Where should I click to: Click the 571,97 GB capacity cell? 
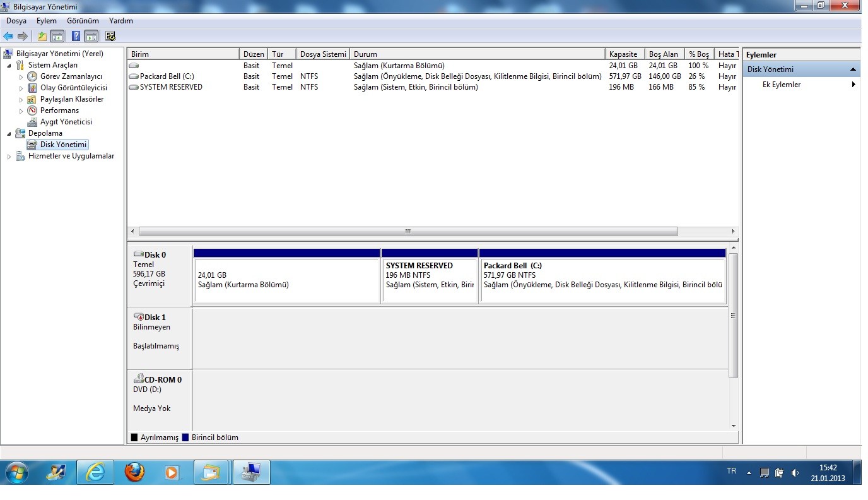point(625,76)
